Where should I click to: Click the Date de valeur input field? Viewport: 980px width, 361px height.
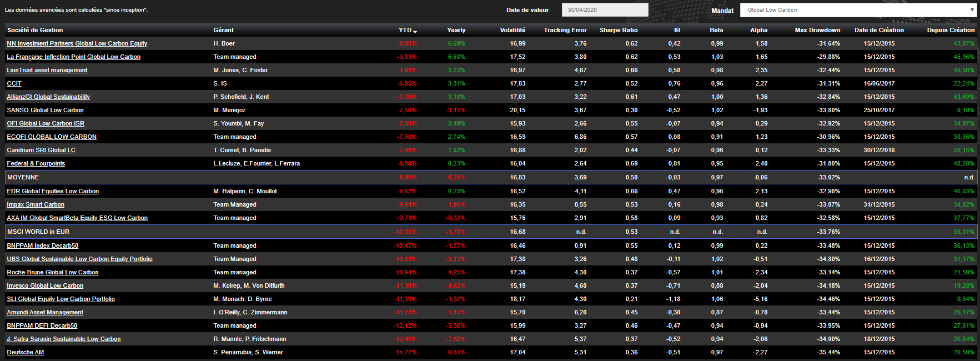pos(605,10)
